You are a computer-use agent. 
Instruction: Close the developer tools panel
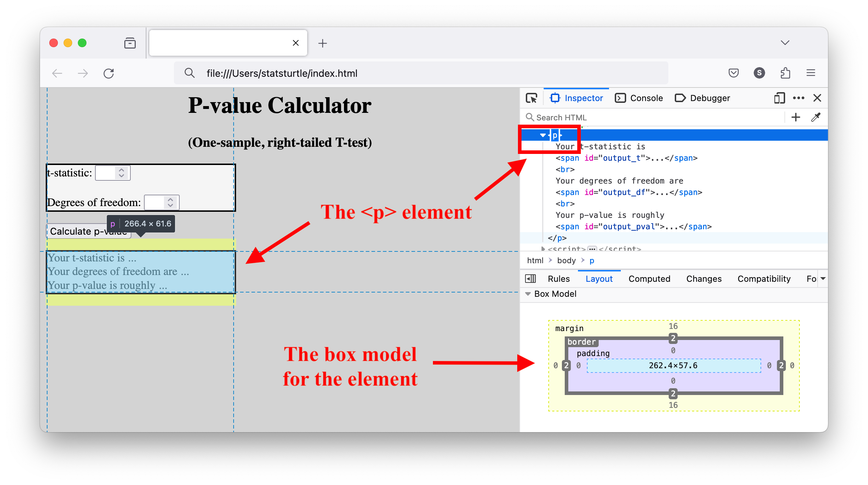[x=817, y=98]
